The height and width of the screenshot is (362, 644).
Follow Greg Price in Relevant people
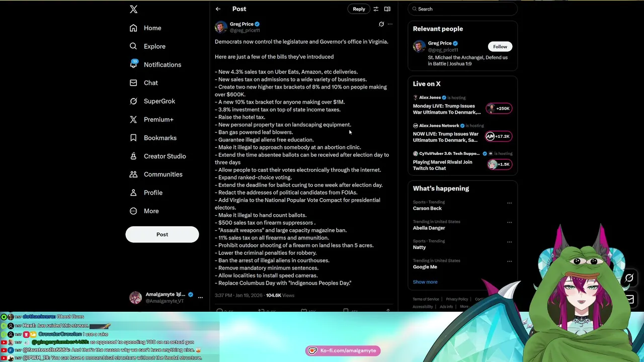click(x=500, y=47)
